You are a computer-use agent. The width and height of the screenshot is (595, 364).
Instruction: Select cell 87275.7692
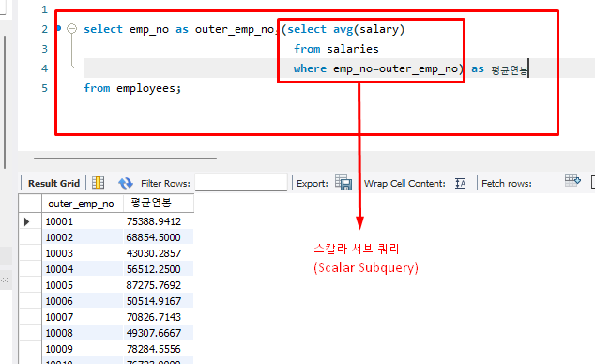click(x=159, y=285)
